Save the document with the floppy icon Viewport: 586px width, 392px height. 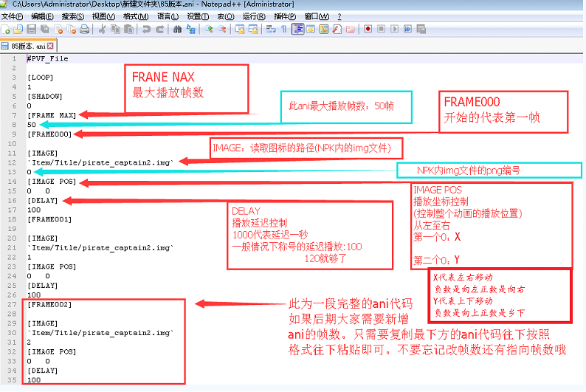[31, 29]
